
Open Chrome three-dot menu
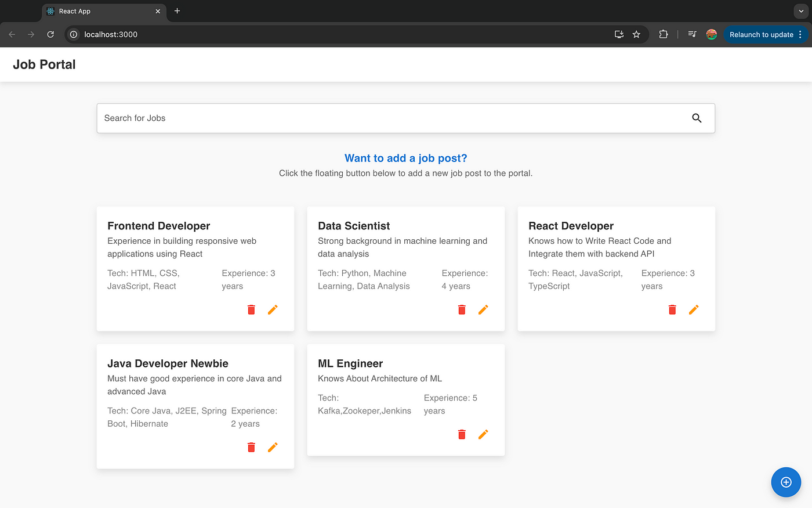(800, 34)
